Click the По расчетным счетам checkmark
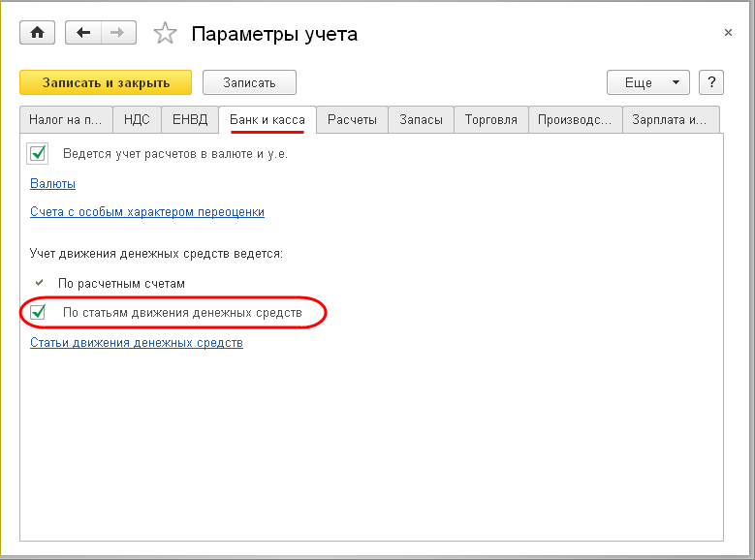The width and height of the screenshot is (755, 560). click(39, 284)
